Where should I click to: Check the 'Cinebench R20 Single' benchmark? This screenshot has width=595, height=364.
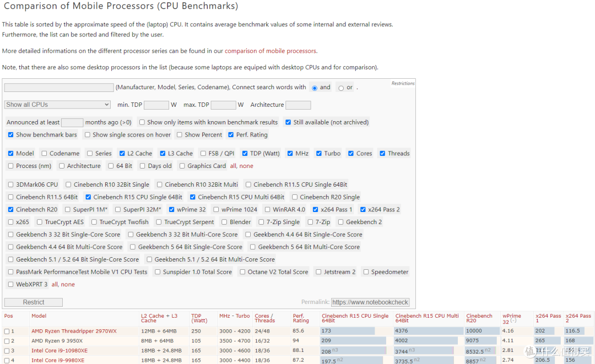click(x=295, y=197)
